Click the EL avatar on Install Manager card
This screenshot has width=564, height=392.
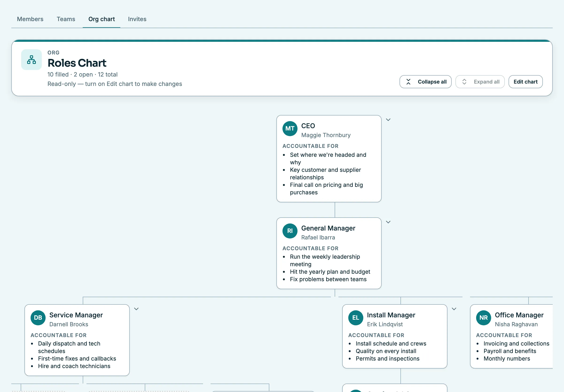click(x=356, y=318)
